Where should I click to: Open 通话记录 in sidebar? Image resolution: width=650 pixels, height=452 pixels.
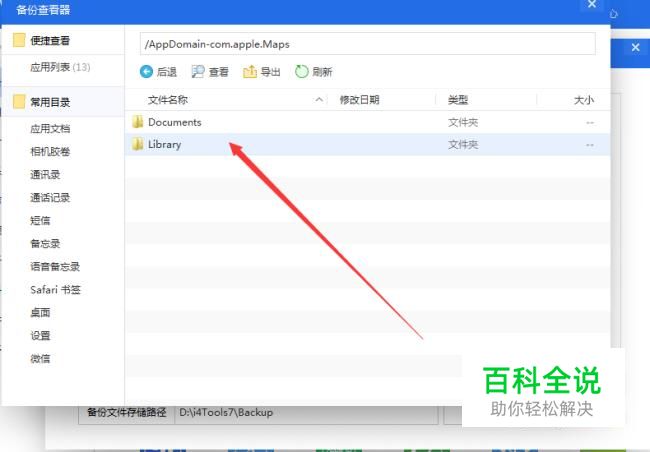coord(50,197)
